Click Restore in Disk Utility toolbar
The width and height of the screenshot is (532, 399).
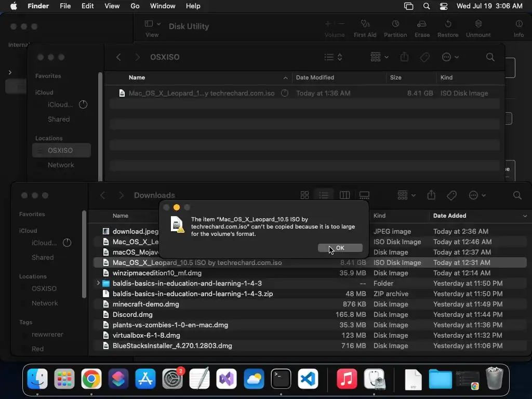pyautogui.click(x=448, y=29)
